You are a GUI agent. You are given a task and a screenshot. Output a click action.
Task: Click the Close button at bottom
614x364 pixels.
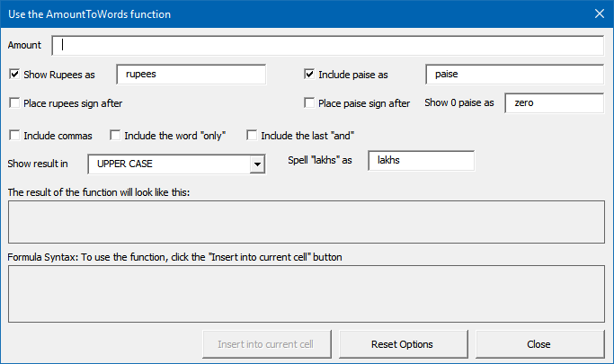539,344
